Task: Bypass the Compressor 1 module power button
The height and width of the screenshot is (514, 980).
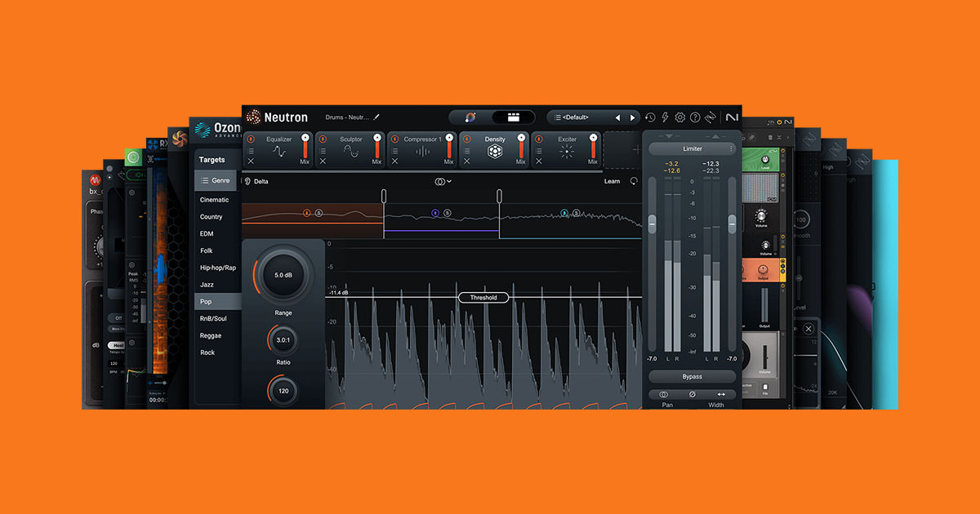Action: coord(394,139)
